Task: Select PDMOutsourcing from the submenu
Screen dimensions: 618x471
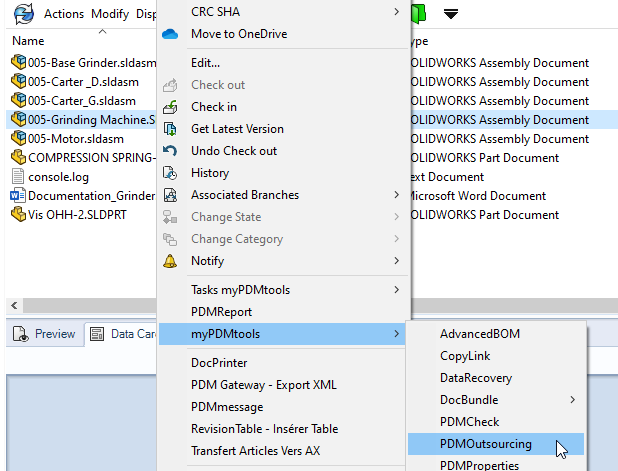Action: point(486,444)
